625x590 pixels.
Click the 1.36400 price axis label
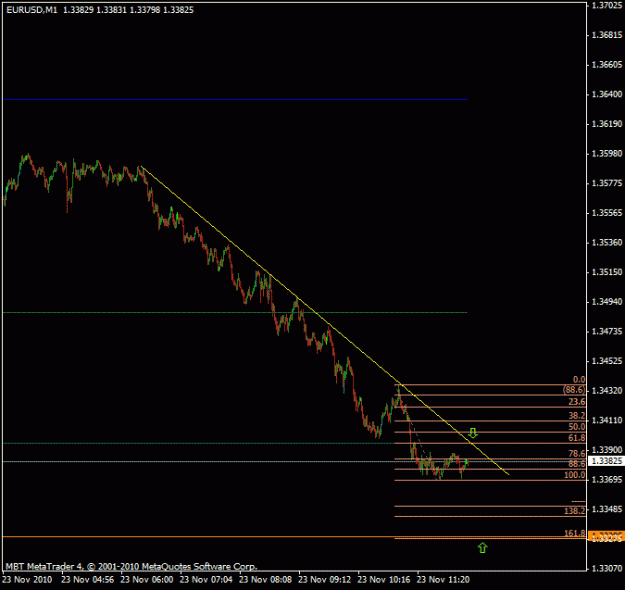[x=607, y=94]
